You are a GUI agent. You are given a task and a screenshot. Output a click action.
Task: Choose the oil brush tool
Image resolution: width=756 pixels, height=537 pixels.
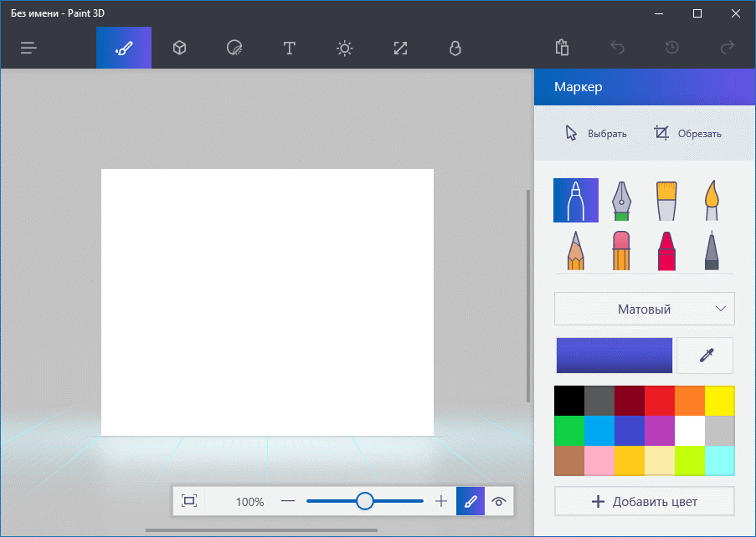point(666,200)
